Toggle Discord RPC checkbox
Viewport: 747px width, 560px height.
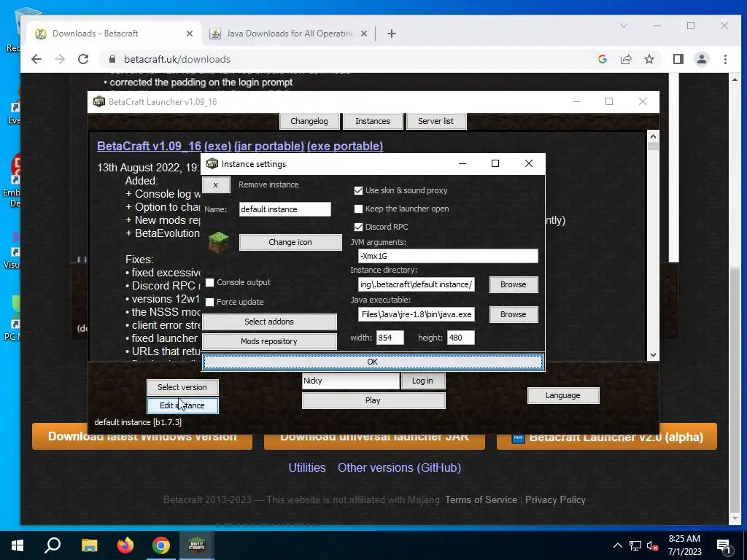(358, 227)
